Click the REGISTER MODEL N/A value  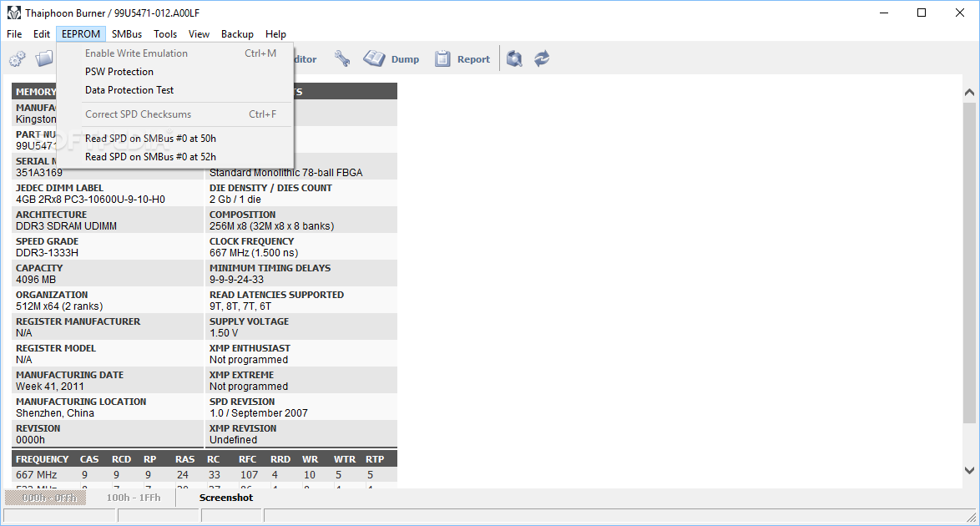(23, 360)
